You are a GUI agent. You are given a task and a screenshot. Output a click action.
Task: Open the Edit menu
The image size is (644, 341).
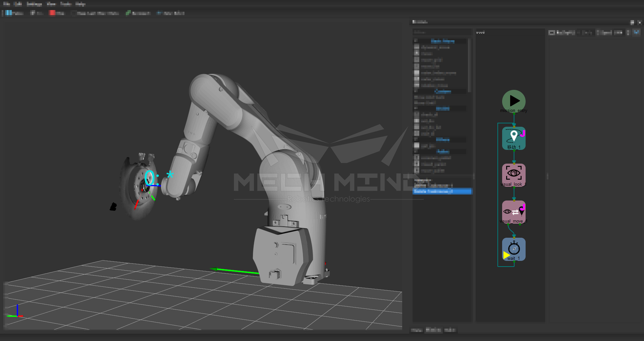(18, 4)
